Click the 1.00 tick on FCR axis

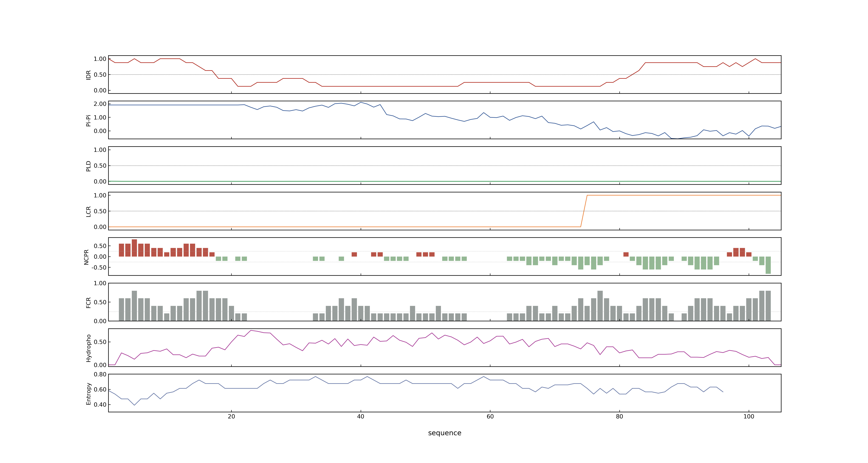(100, 283)
